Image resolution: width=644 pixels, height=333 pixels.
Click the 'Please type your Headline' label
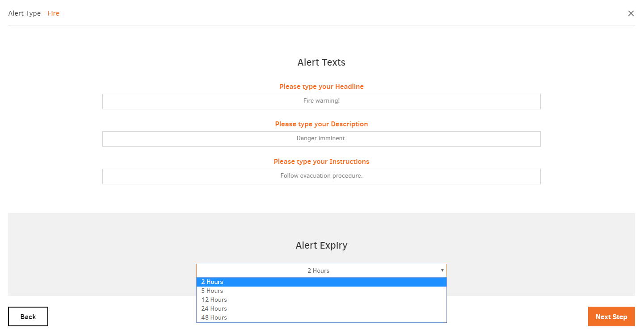point(321,87)
